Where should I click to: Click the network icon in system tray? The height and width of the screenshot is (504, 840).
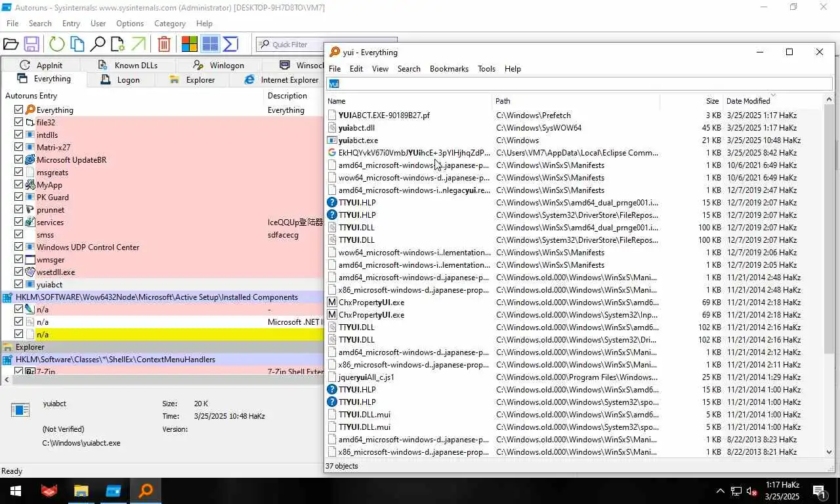[736, 491]
